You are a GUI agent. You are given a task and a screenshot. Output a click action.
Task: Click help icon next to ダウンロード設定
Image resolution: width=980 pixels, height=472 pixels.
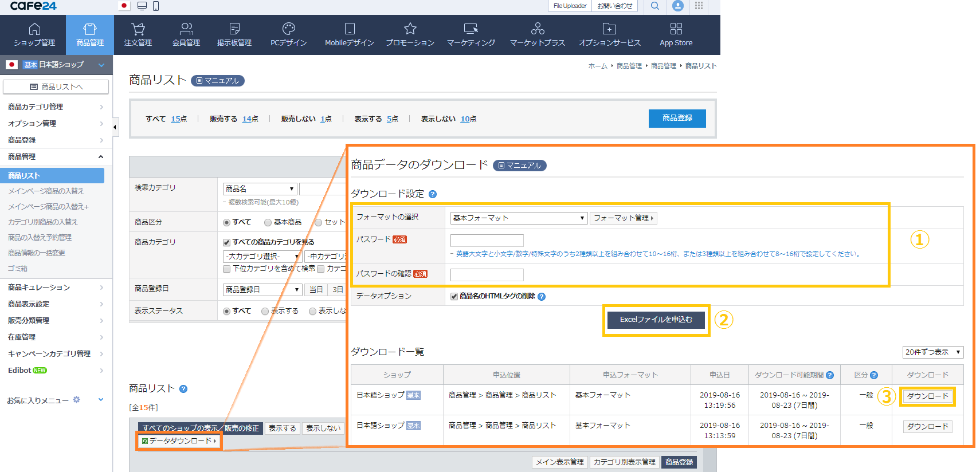[x=433, y=194]
